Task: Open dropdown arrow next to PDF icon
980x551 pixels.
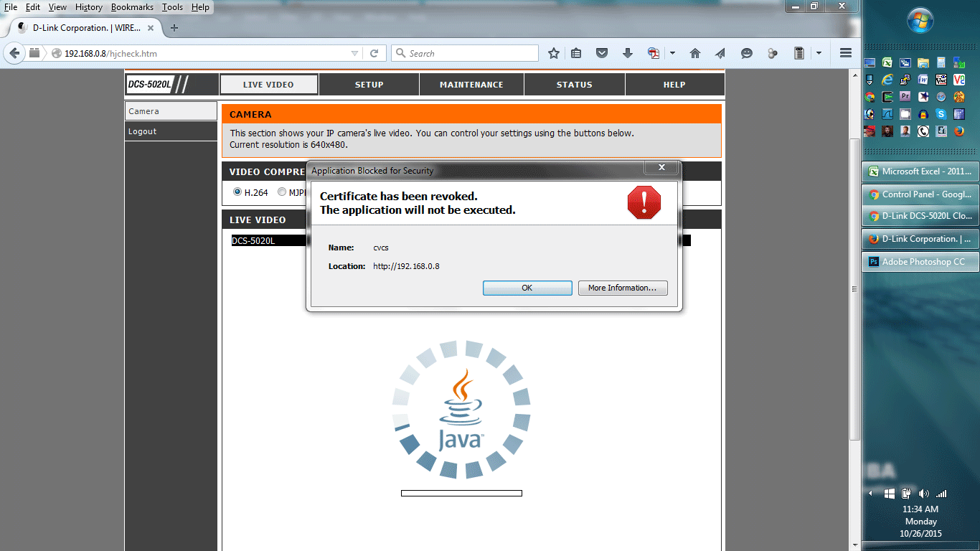Action: [x=672, y=53]
